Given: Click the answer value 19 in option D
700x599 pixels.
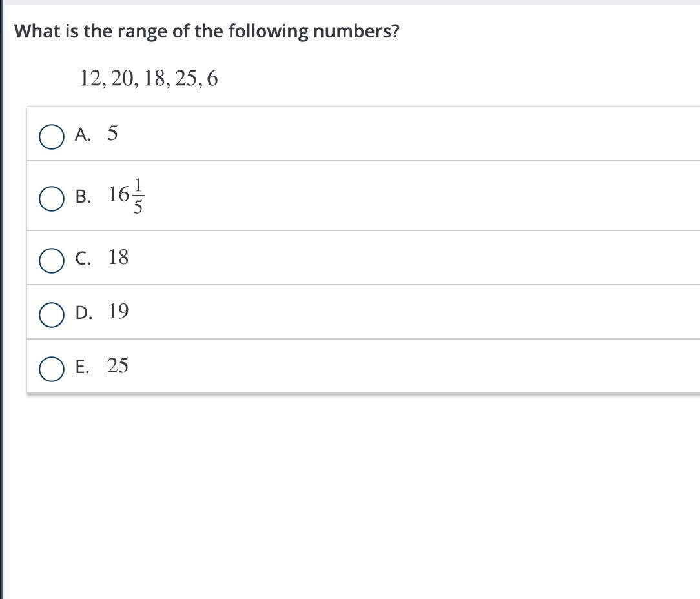Looking at the screenshot, I should point(118,312).
